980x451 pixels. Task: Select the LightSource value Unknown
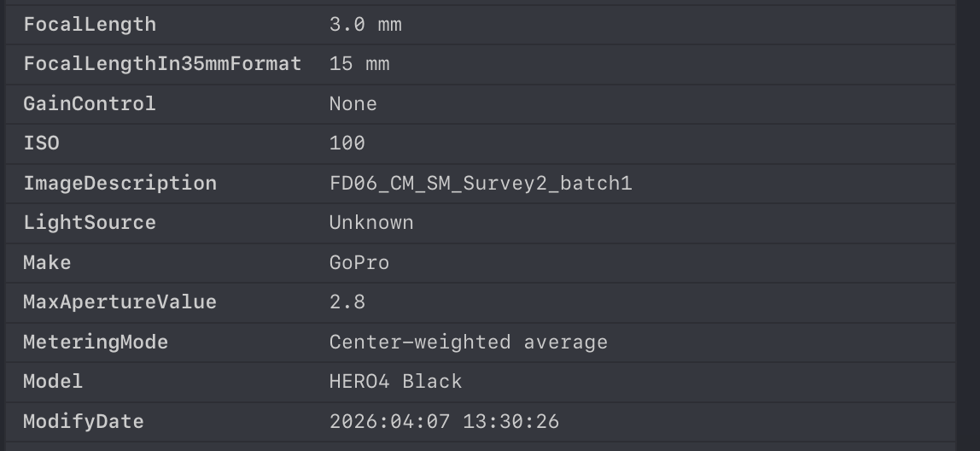[371, 223]
